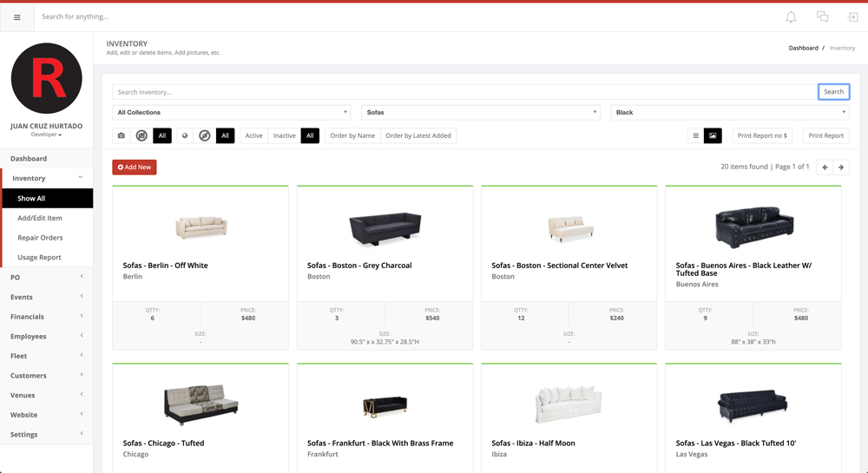The height and width of the screenshot is (473, 868).
Task: Open the notifications bell
Action: (791, 17)
